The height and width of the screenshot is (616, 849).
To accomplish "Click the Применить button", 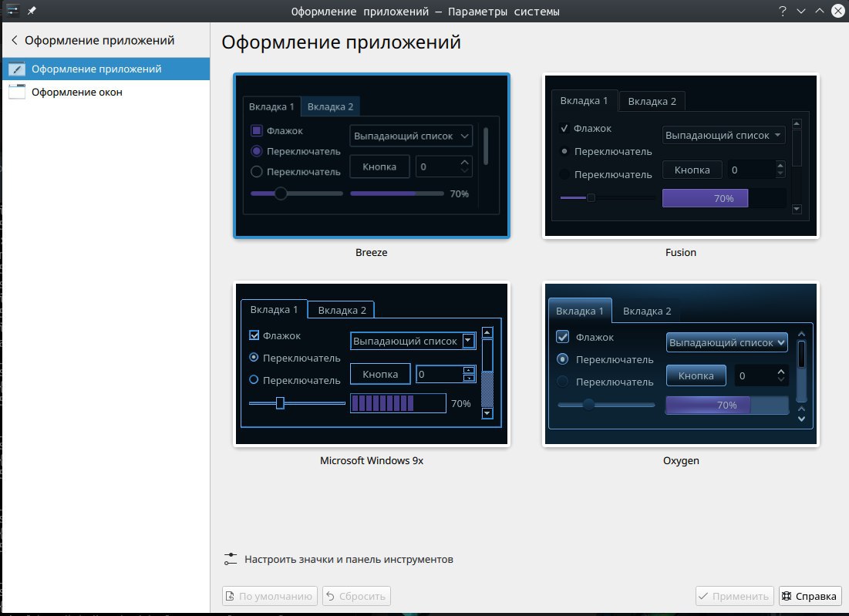I will (735, 596).
